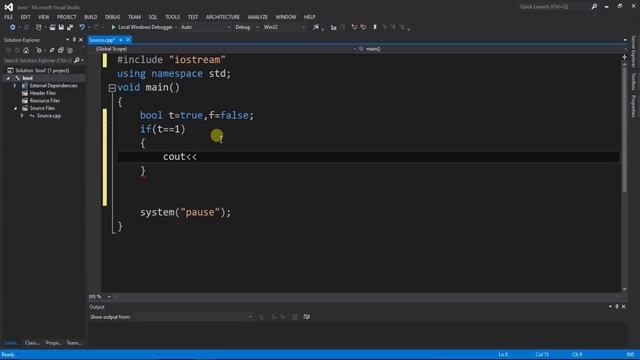Select the Resource Files folder
Viewport: 640px width, 360px height.
(x=44, y=100)
